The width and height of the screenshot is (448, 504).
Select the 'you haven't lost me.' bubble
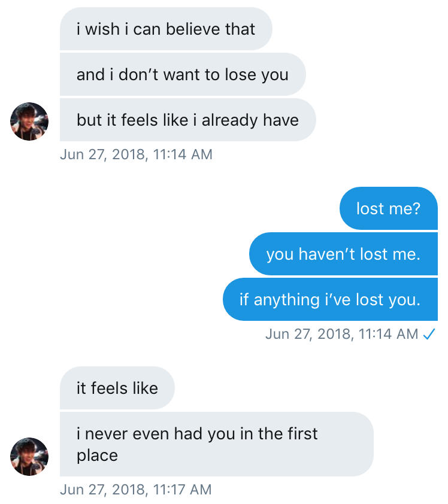[x=343, y=254]
